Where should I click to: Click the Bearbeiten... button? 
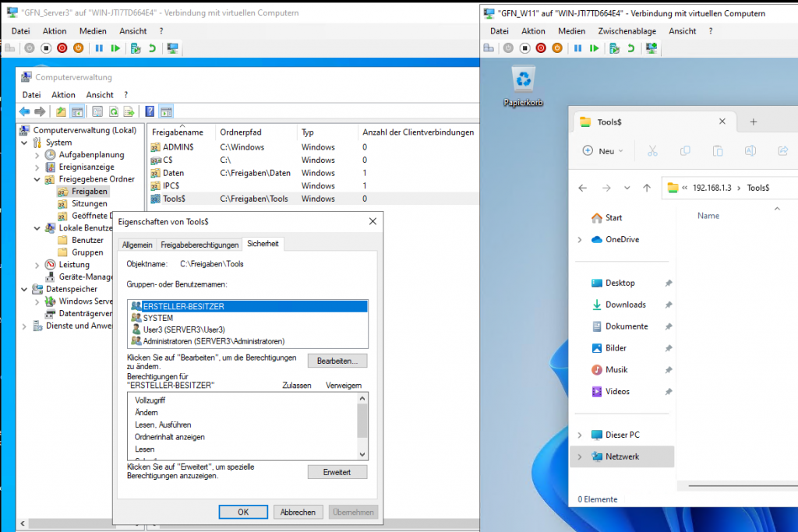point(337,361)
